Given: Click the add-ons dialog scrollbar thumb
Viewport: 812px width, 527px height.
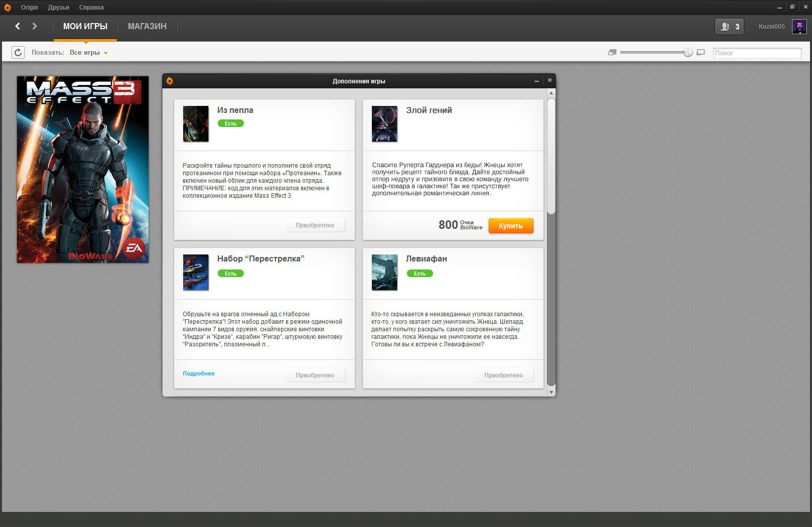Looking at the screenshot, I should [551, 156].
